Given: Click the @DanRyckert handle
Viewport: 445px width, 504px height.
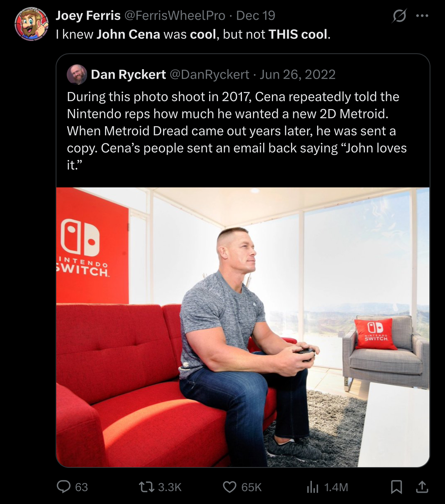Looking at the screenshot, I should coord(209,74).
